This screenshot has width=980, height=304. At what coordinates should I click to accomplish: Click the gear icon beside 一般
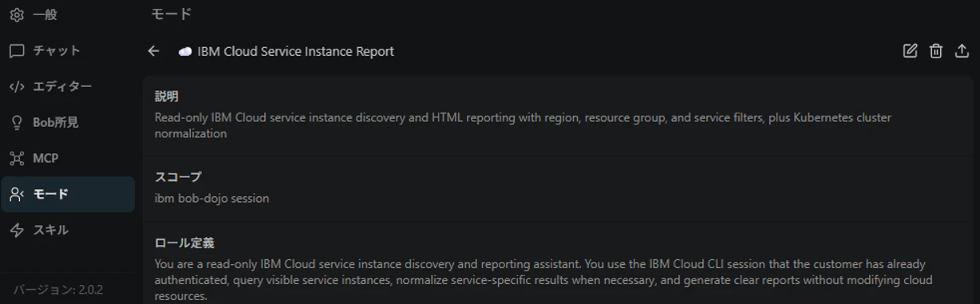[17, 14]
